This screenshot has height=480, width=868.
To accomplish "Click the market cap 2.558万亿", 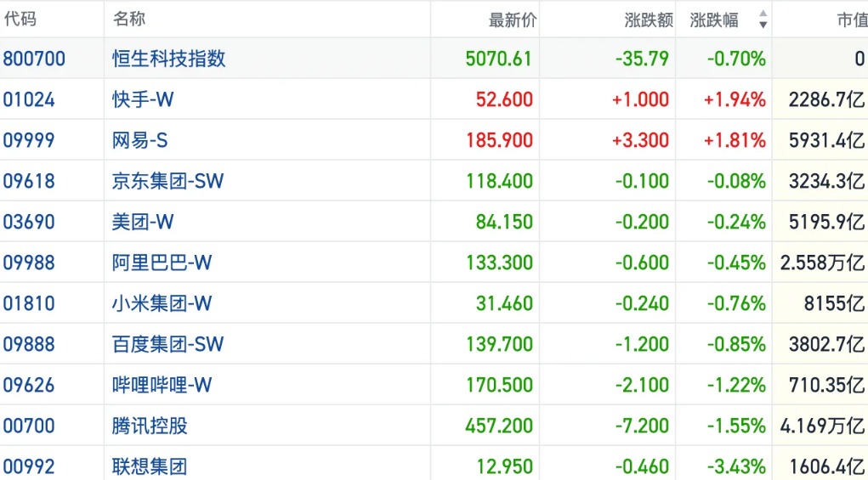I will pyautogui.click(x=823, y=263).
